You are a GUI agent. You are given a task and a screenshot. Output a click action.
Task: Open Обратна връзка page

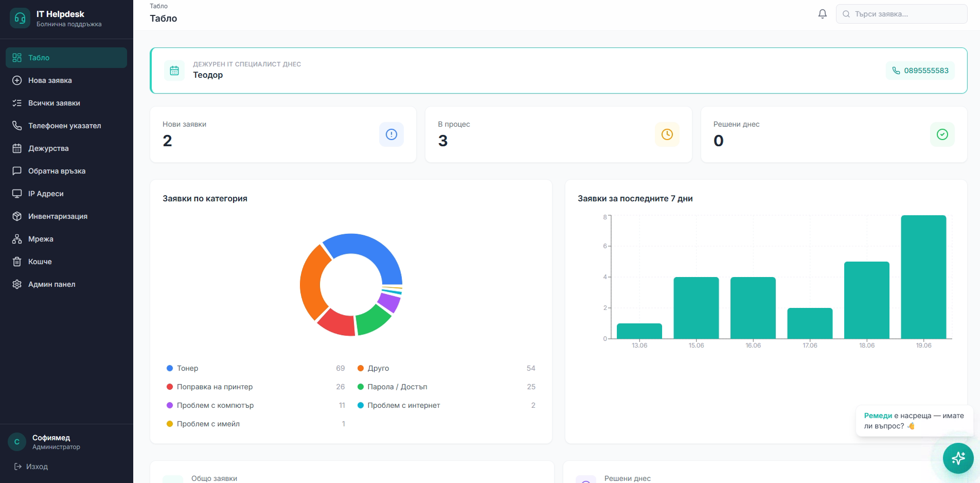[x=66, y=171]
